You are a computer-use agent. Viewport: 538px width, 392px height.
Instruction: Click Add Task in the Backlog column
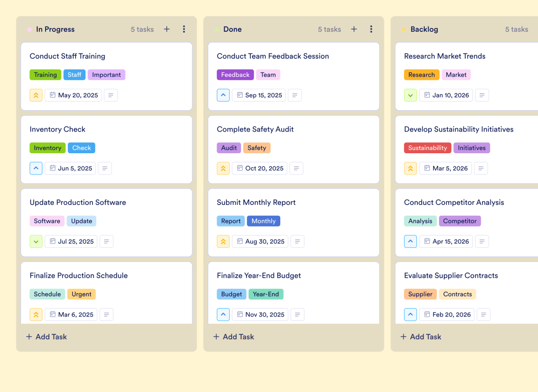tap(420, 336)
